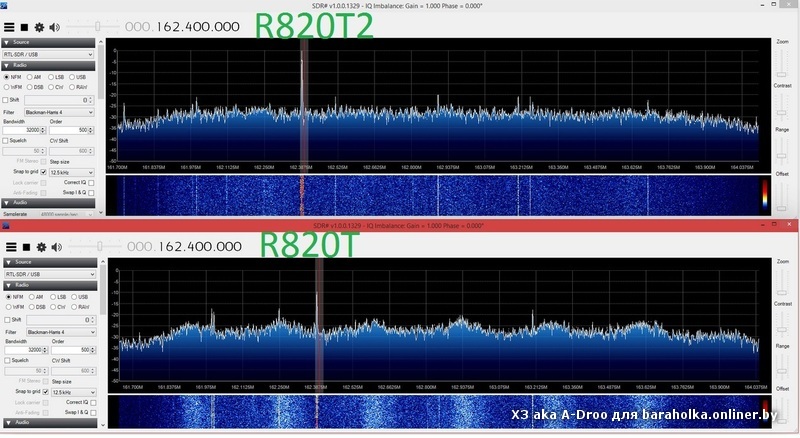Open 12.5 kHz step size dropdown in bottom window
Viewport: 800px width, 438px height.
pos(74,392)
